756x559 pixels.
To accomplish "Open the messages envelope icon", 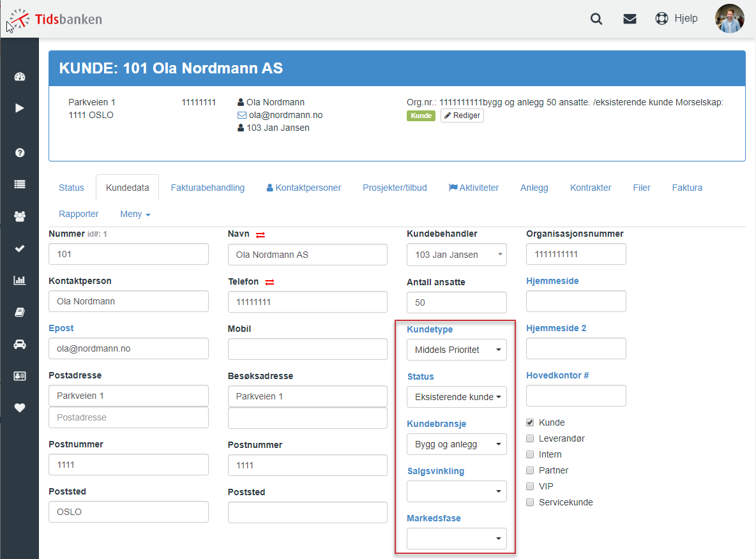I will [630, 19].
